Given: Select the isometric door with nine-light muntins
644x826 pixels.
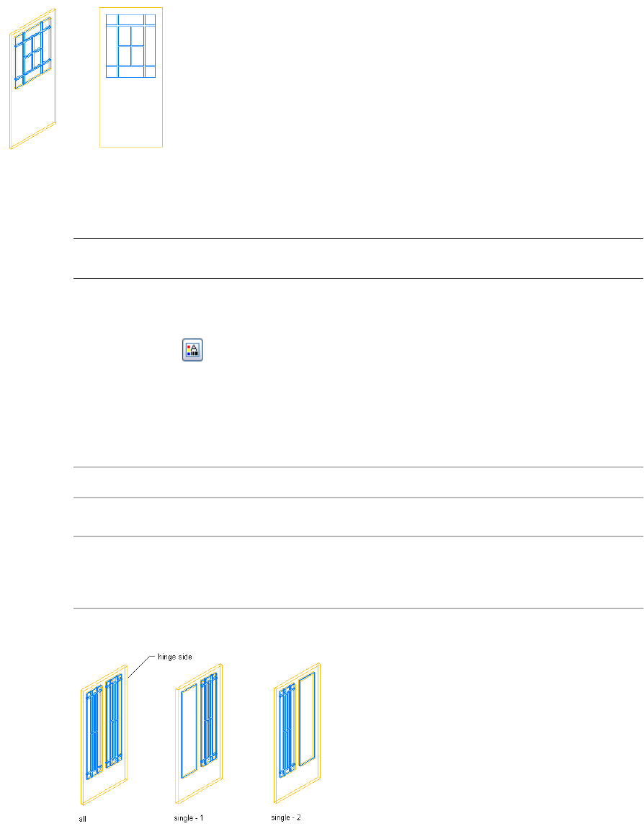Looking at the screenshot, I should [x=32, y=79].
